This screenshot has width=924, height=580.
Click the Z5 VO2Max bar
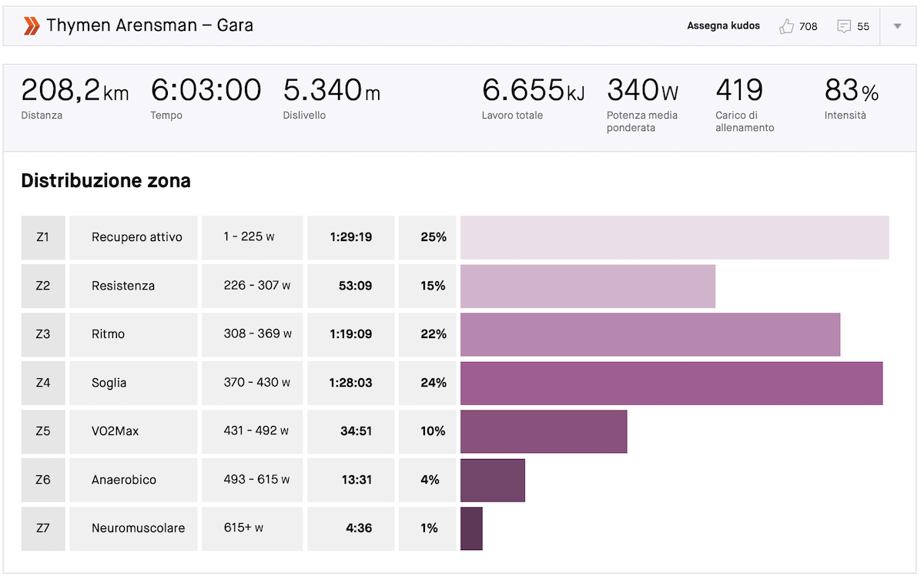point(544,431)
